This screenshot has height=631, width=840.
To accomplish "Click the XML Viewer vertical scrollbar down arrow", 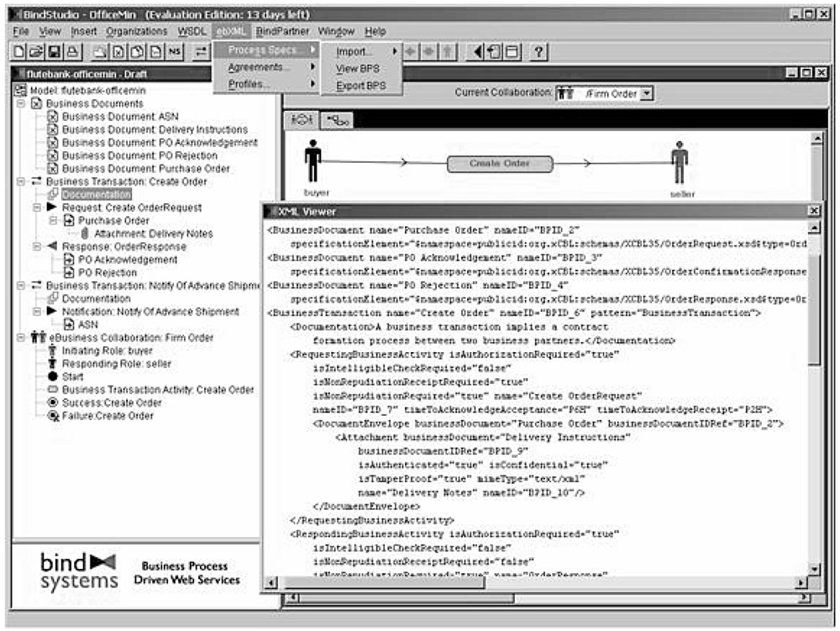I will coord(812,569).
